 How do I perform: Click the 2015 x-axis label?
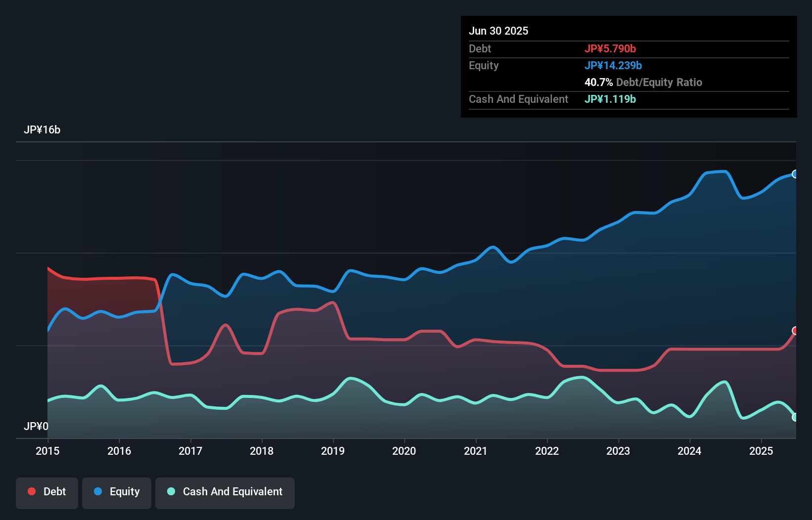(47, 451)
